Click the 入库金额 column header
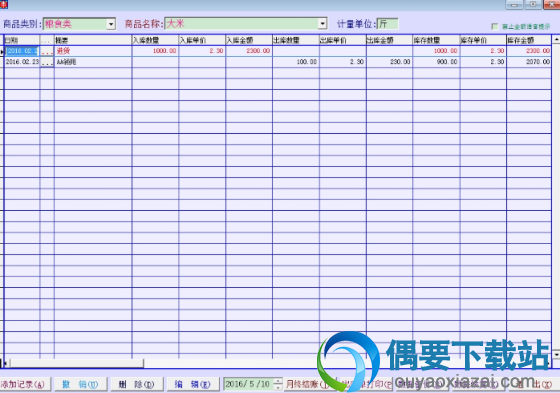The image size is (560, 393). click(249, 40)
